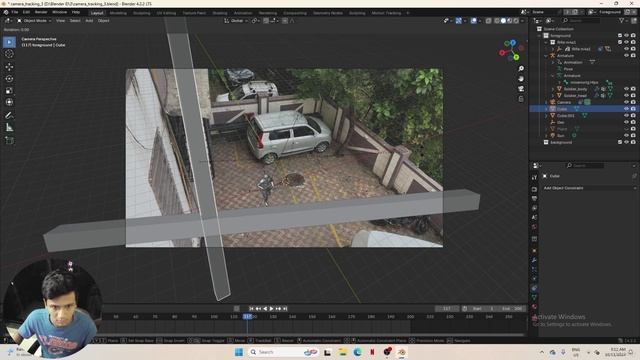Open the File menu

tap(15, 12)
